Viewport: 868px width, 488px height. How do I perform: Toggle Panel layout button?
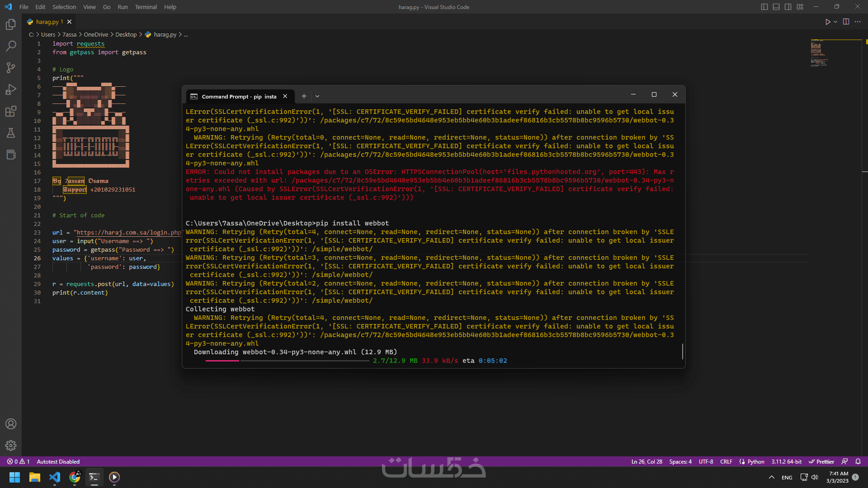pyautogui.click(x=776, y=7)
